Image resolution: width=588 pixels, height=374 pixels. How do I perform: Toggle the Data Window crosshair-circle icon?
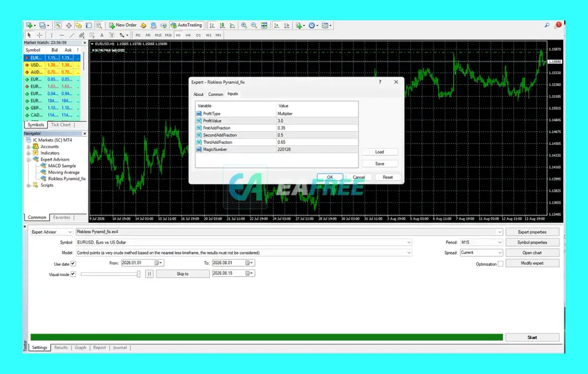(69, 25)
